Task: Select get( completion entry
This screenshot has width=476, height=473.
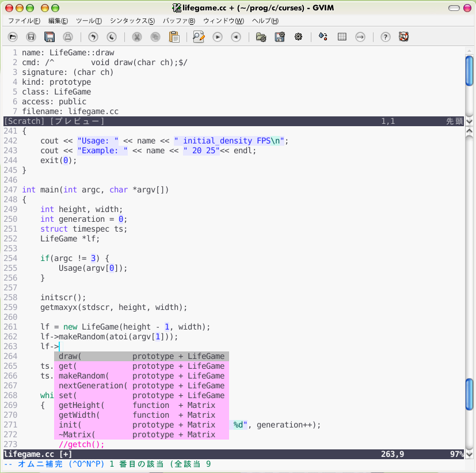Action: click(x=142, y=366)
